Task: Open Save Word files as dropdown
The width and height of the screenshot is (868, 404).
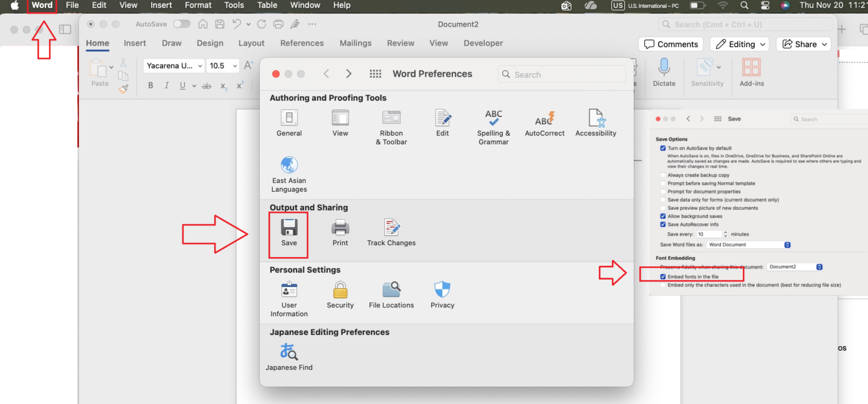Action: [x=749, y=245]
